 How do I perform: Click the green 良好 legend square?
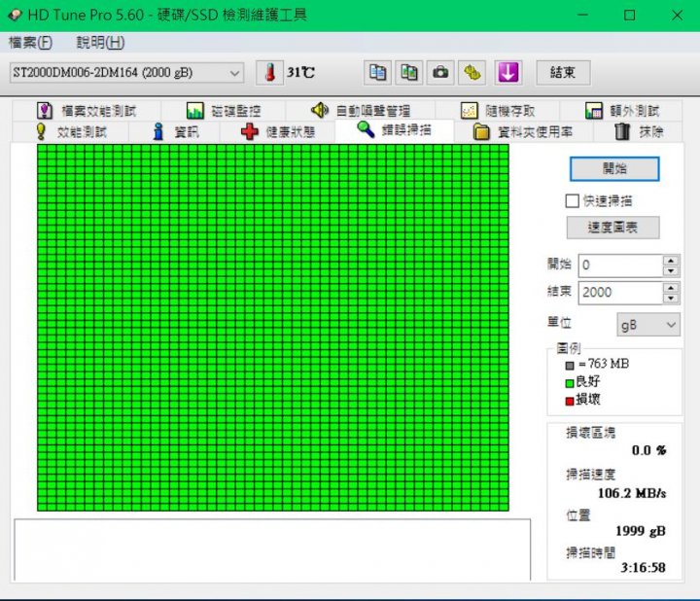[x=570, y=383]
